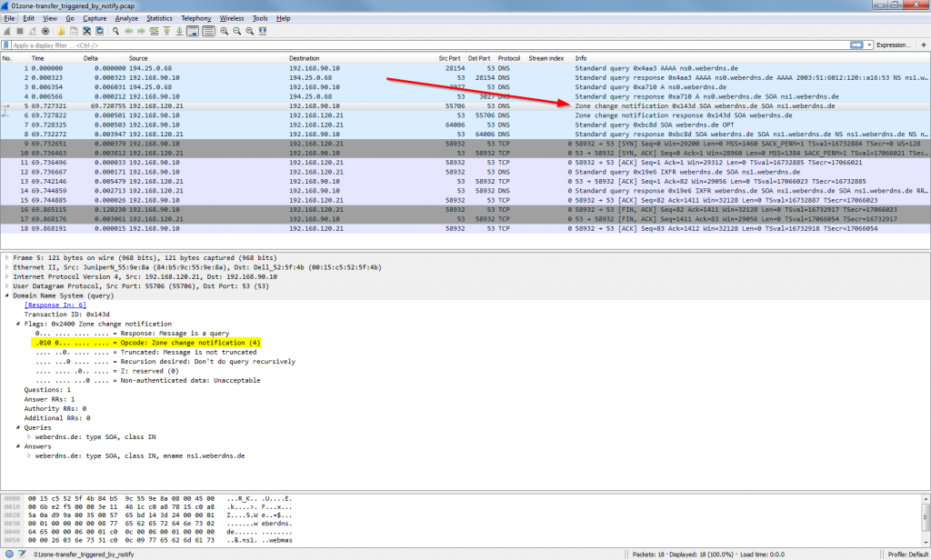Viewport: 931px width, 560px height.
Task: Select packet 12 IXFR standard query
Action: click(465, 172)
